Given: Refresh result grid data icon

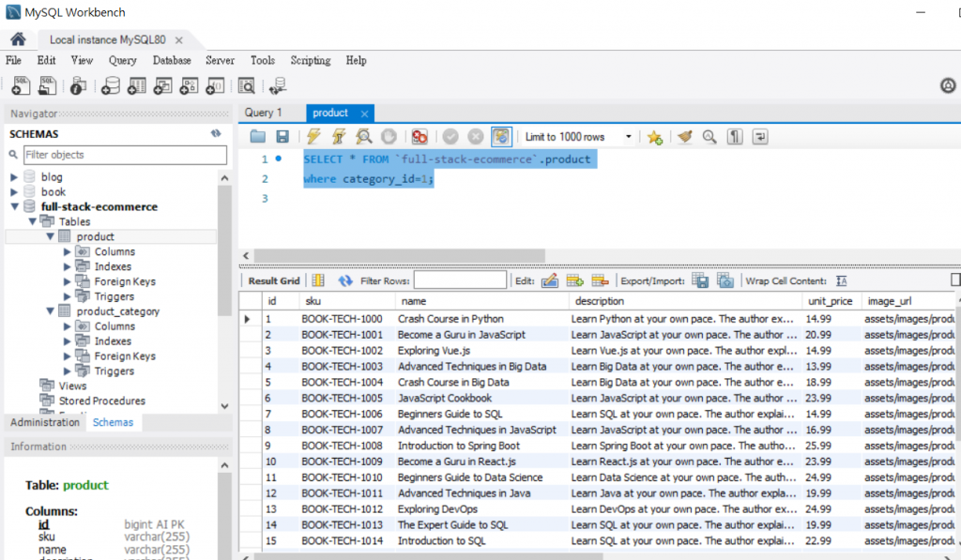Looking at the screenshot, I should pyautogui.click(x=345, y=280).
